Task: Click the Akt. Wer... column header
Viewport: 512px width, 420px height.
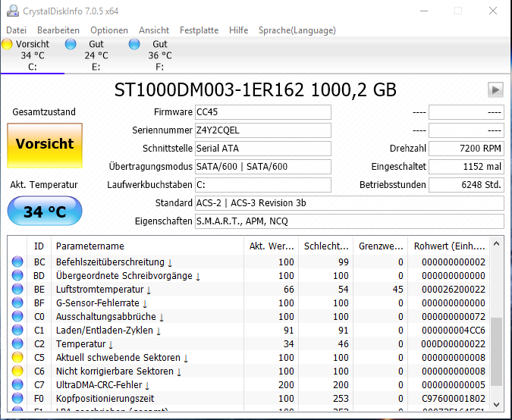Action: point(271,246)
